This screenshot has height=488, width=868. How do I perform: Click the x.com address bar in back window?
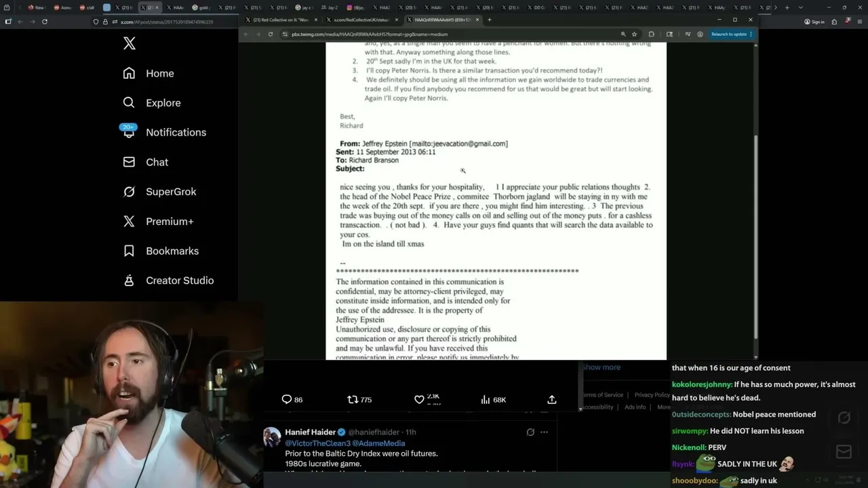166,22
